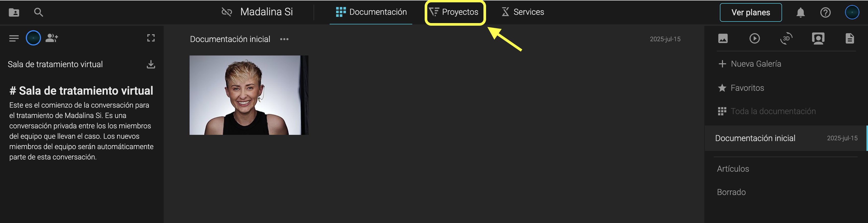Switch to the Services tab

point(523,12)
